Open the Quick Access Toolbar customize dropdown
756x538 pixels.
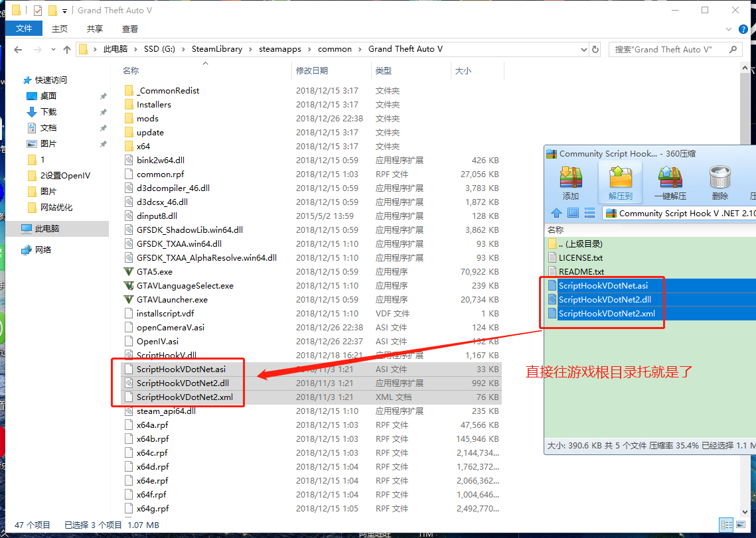(64, 11)
